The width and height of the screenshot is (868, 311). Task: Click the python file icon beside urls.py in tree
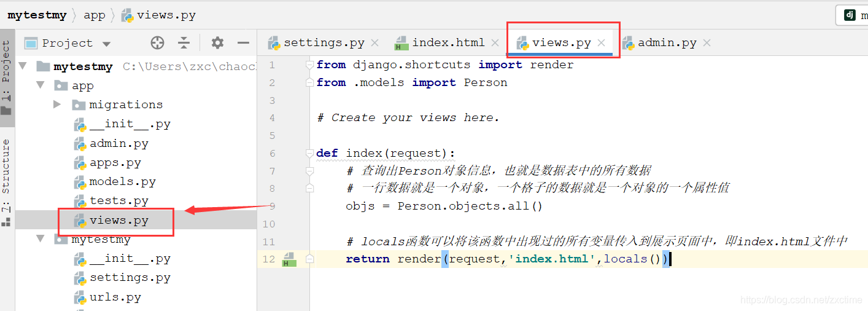pos(80,297)
